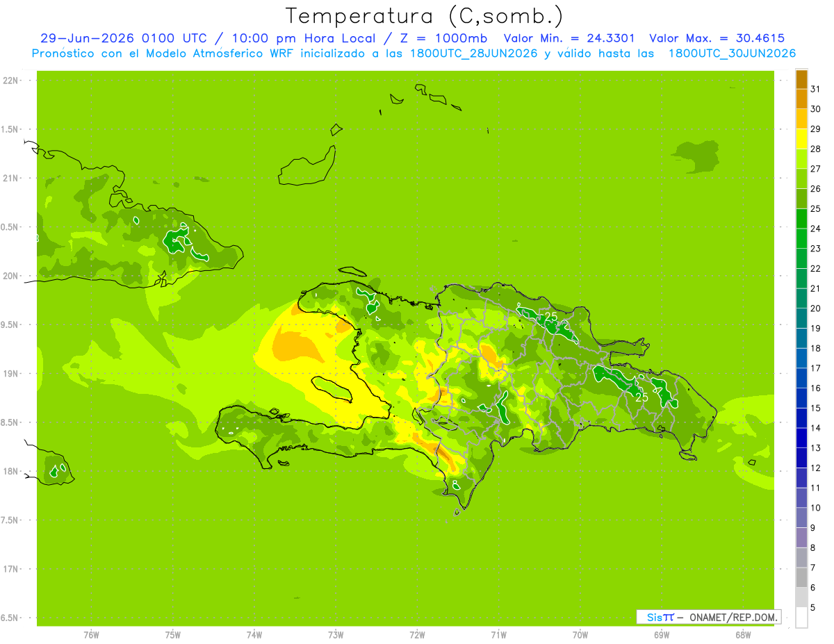Click the 72W longitude label
The height and width of the screenshot is (644, 834).
coord(417,635)
